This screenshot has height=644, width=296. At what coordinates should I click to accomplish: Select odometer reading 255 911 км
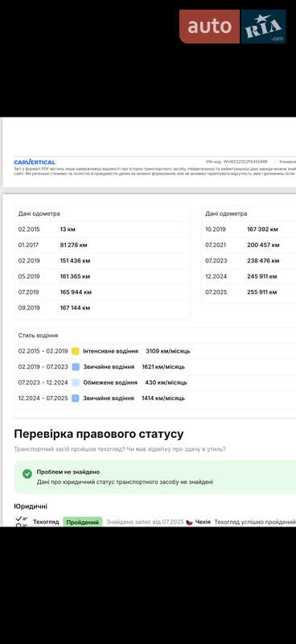click(262, 292)
